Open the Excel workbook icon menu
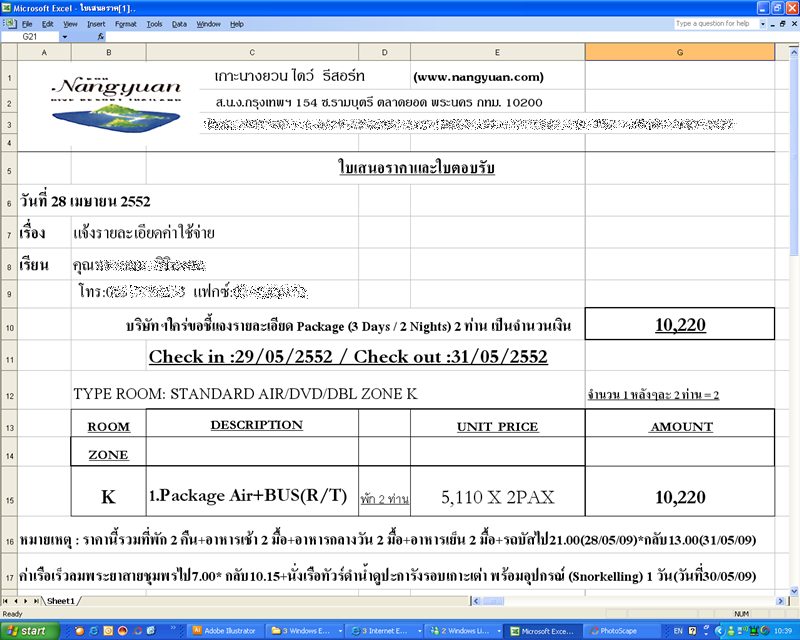This screenshot has height=640, width=800. click(9, 23)
